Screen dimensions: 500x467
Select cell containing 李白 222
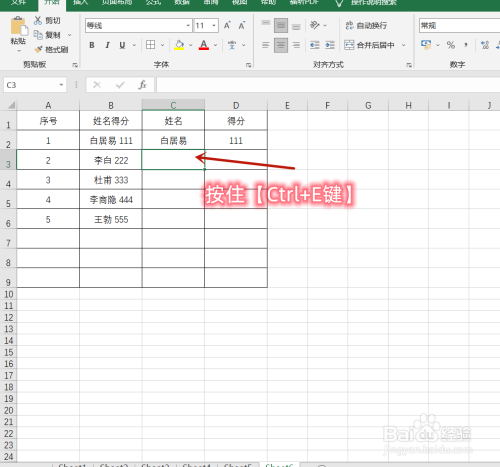point(111,160)
